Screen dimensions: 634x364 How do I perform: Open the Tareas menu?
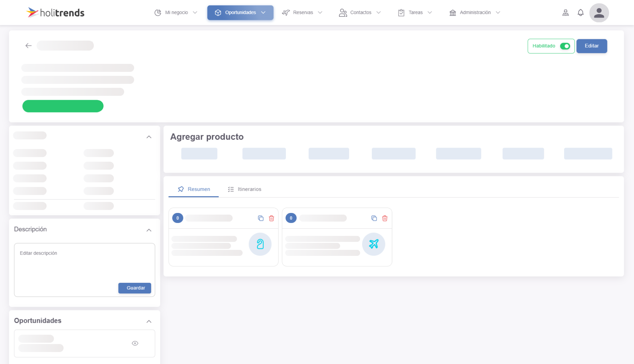pos(415,13)
